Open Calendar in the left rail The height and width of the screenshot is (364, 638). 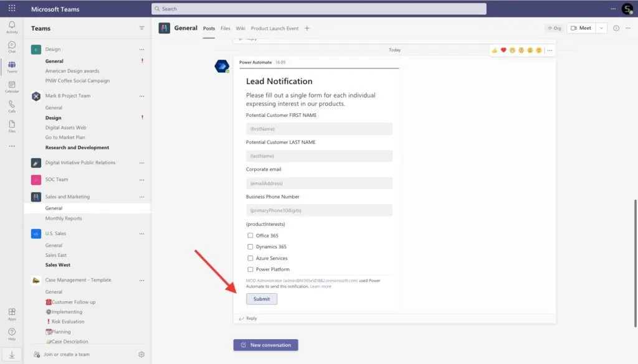tap(12, 86)
